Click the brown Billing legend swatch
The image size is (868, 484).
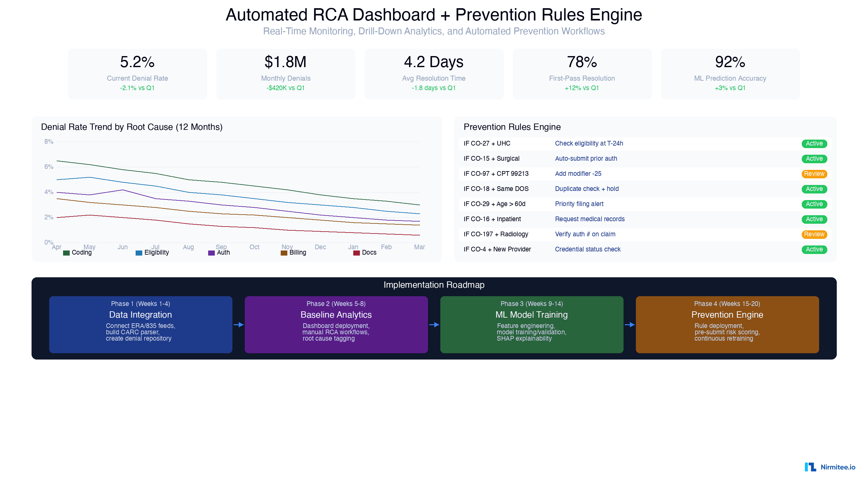284,253
